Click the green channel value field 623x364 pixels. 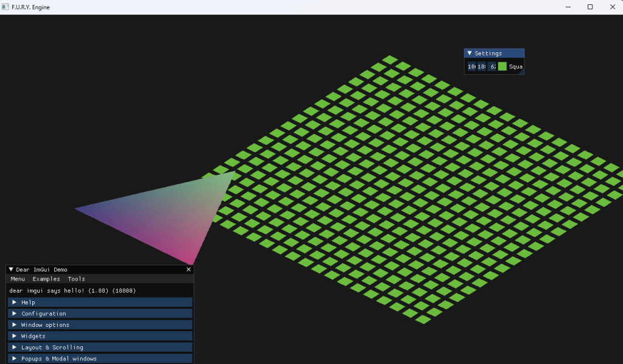[482, 66]
